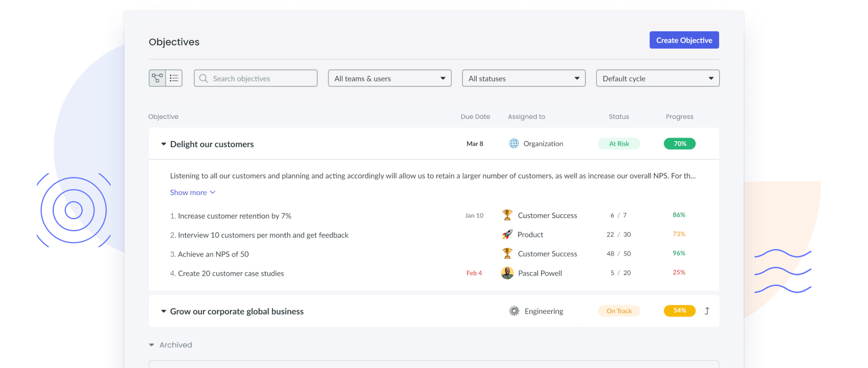Viewport: 868px width, 368px height.
Task: Click the Product rocket icon
Action: tap(507, 234)
